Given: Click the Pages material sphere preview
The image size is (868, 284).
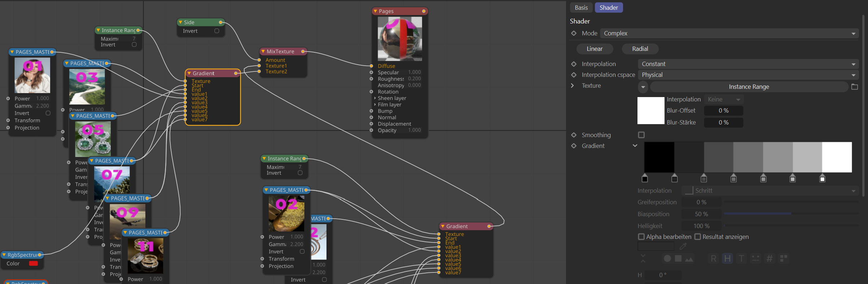Looking at the screenshot, I should coord(400,39).
